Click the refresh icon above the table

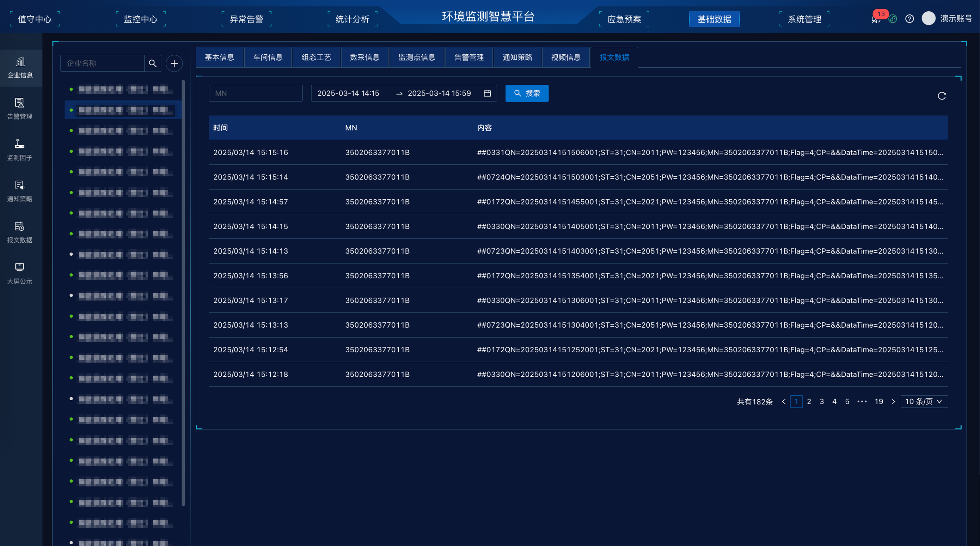pyautogui.click(x=941, y=96)
